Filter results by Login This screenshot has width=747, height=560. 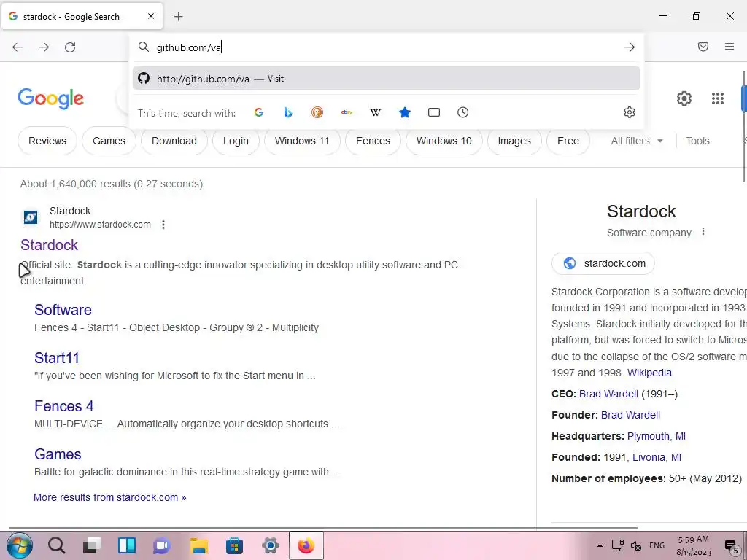[x=236, y=141]
